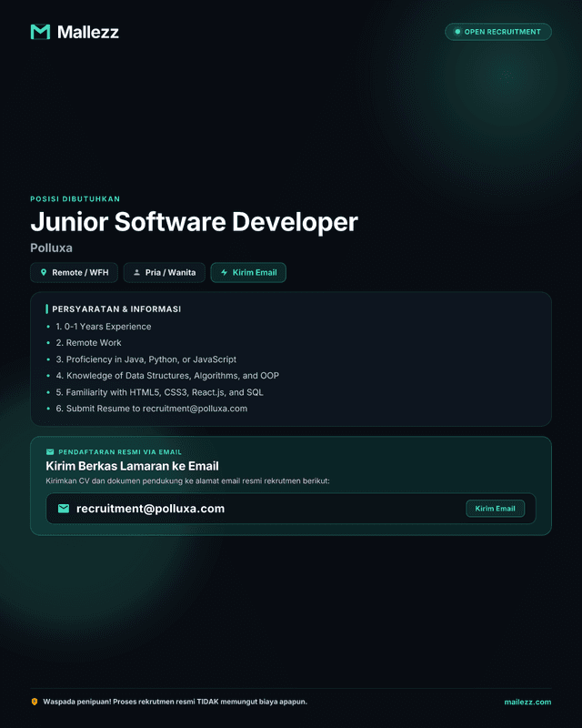The height and width of the screenshot is (728, 582).
Task: Open the mailezz.com footer link
Action: click(x=527, y=702)
